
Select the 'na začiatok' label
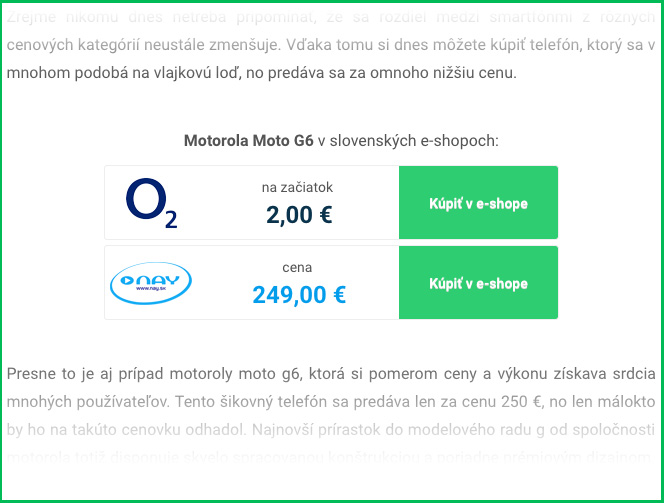pos(297,187)
